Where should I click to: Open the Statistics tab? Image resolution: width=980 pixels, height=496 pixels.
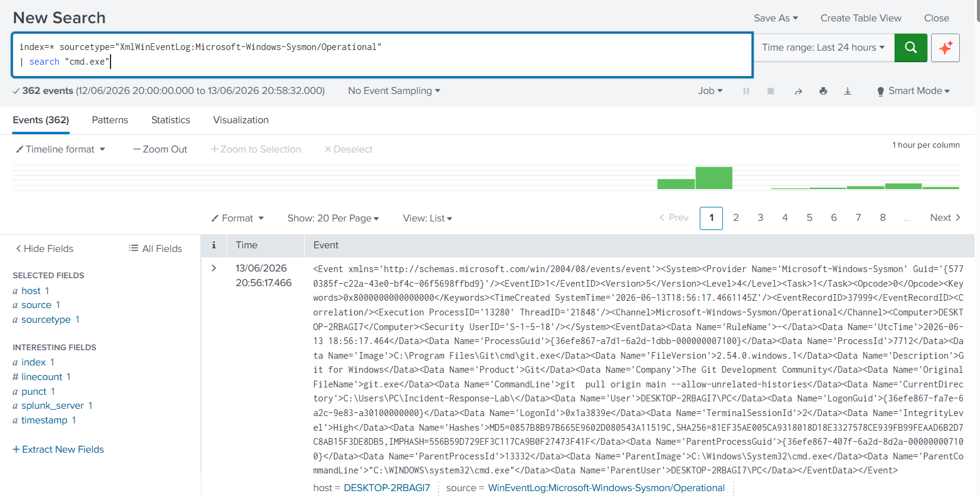(170, 120)
